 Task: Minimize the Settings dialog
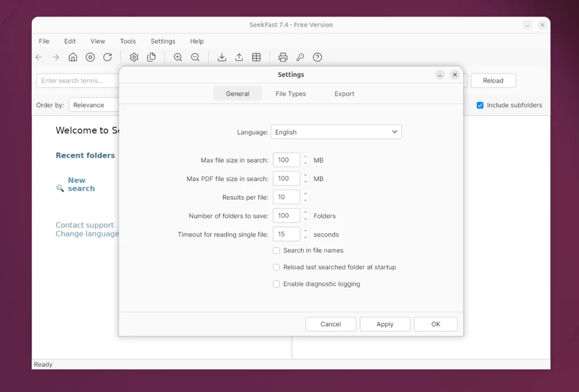[440, 75]
